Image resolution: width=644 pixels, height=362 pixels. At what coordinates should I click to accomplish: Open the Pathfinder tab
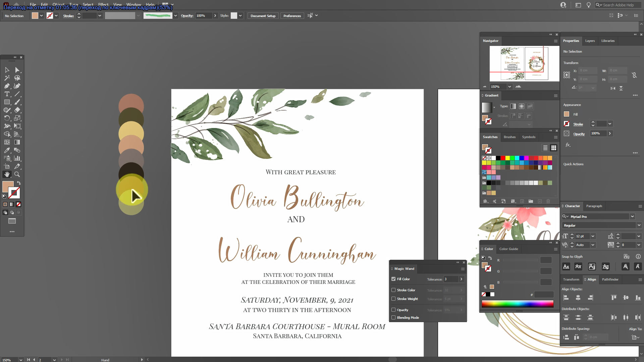[610, 279]
